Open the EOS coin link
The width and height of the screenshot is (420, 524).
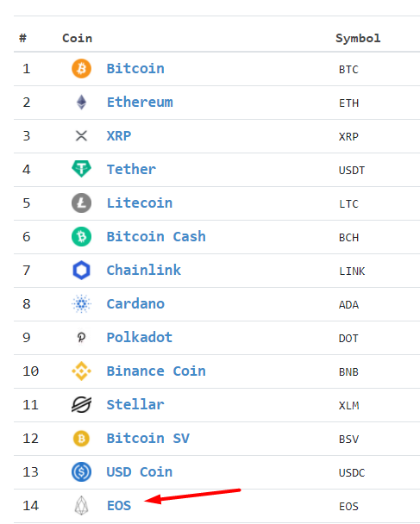pyautogui.click(x=119, y=506)
